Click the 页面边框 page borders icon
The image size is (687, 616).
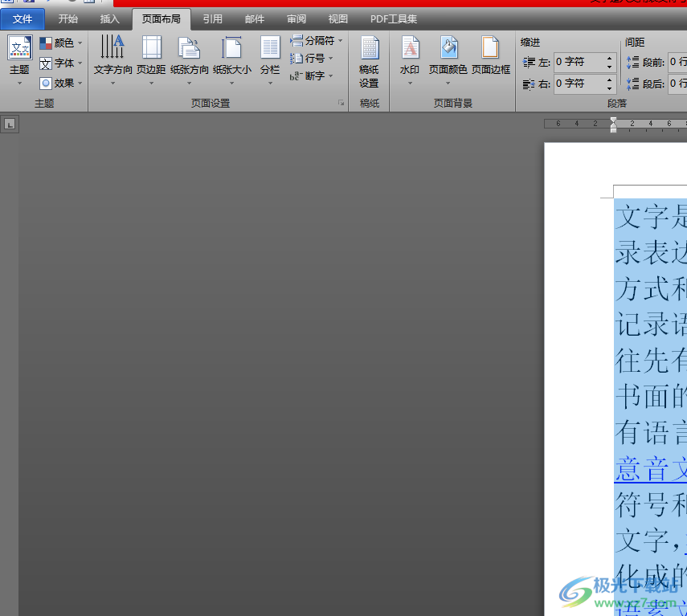tap(490, 47)
